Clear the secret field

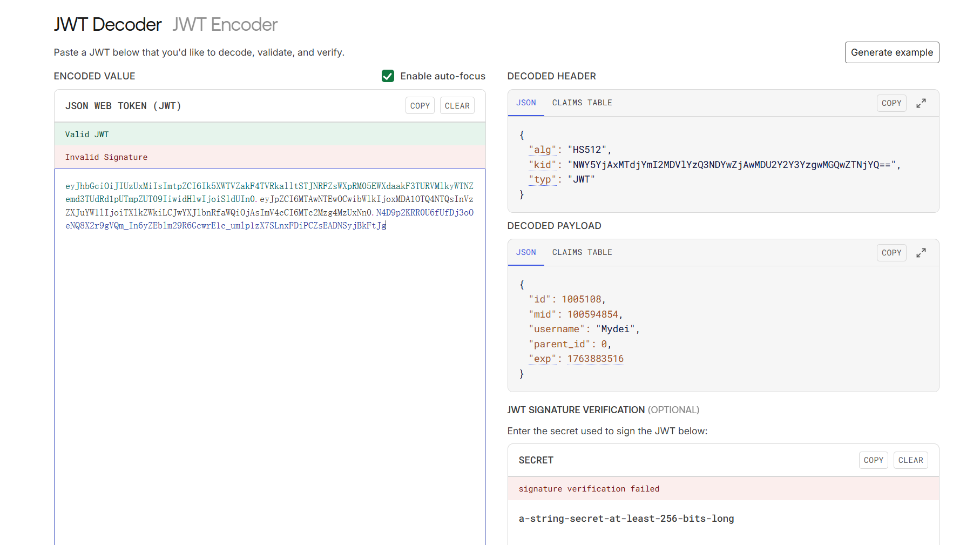pyautogui.click(x=910, y=460)
